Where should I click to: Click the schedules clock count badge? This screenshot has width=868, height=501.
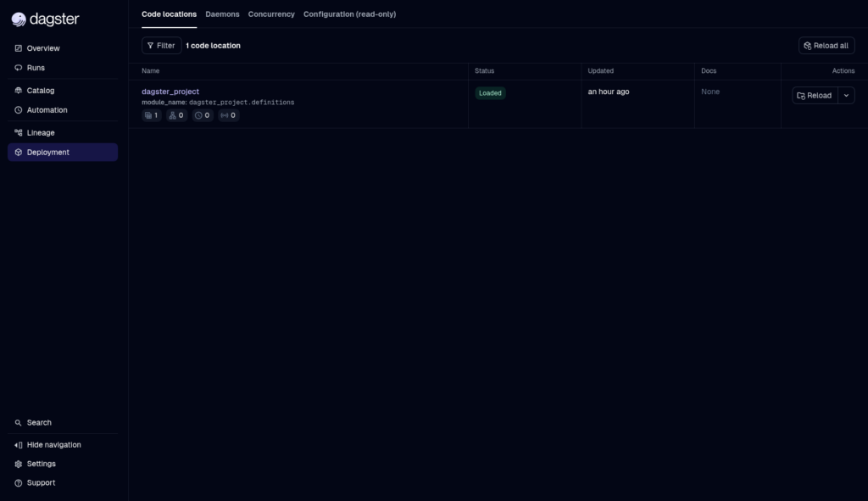pyautogui.click(x=202, y=115)
